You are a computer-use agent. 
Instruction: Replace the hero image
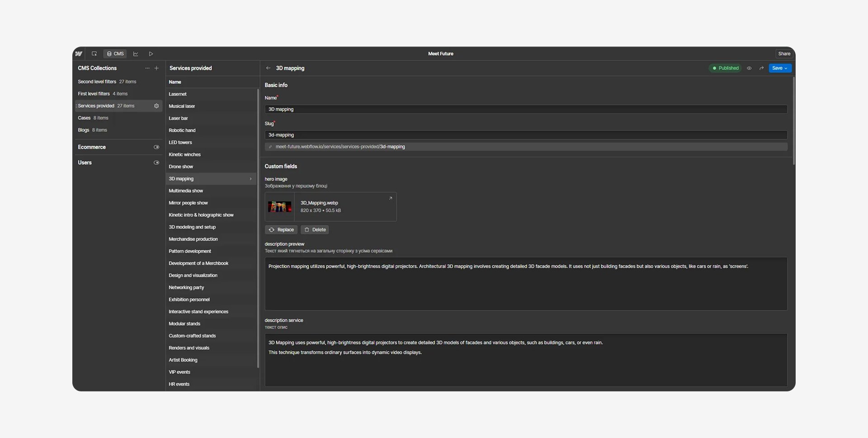[281, 230]
